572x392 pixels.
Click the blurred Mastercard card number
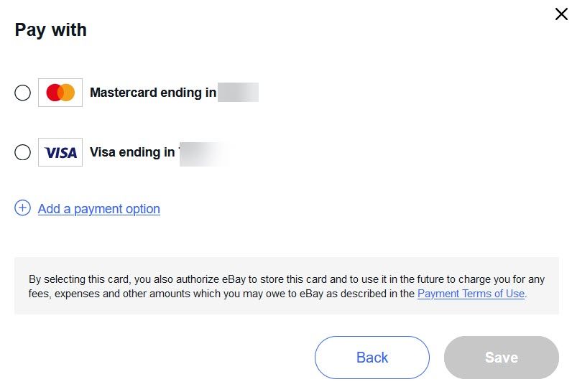238,93
